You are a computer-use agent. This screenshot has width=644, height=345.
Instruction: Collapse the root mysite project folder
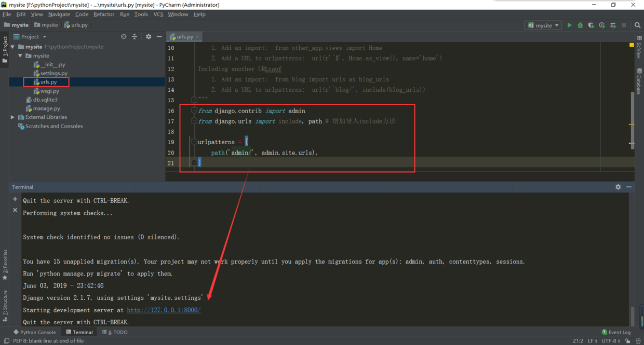point(12,47)
